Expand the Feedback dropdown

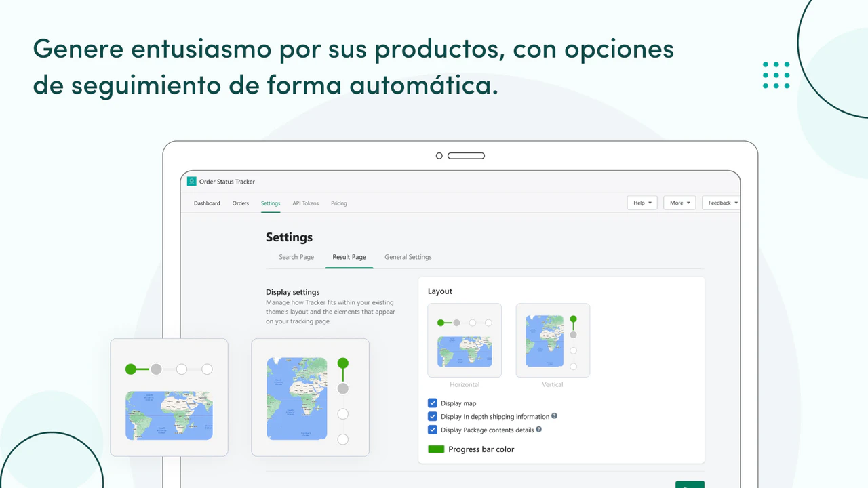(x=722, y=203)
